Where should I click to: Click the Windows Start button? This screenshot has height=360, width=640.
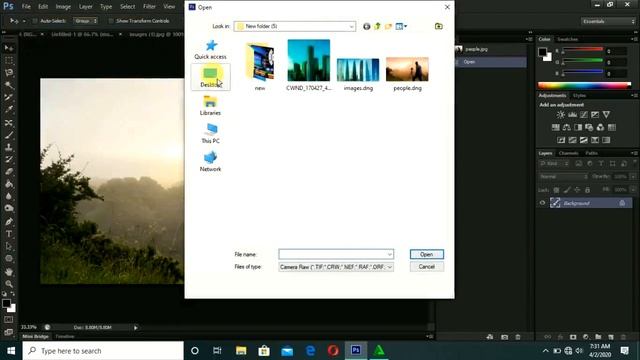point(11,351)
